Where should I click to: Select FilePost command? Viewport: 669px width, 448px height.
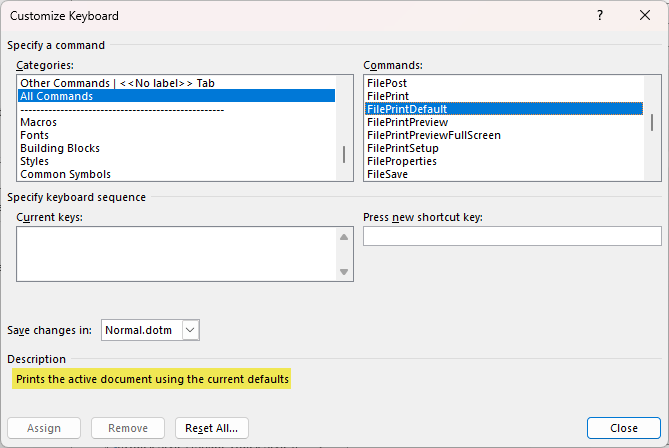(504, 83)
